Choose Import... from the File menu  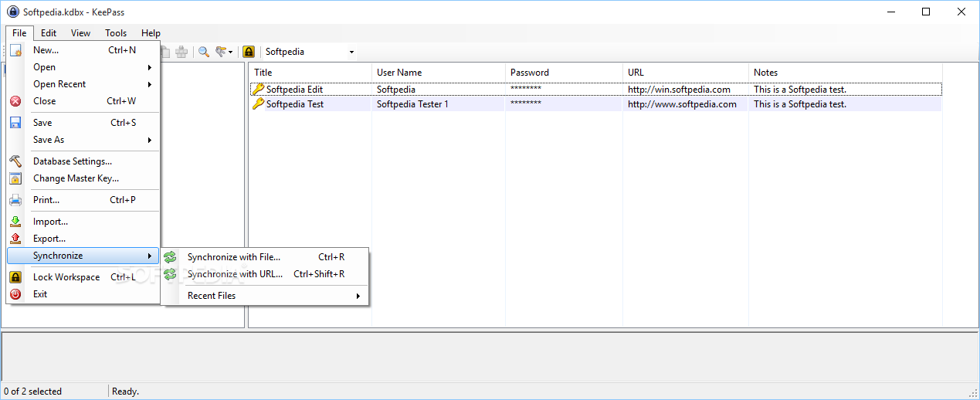tap(83, 222)
